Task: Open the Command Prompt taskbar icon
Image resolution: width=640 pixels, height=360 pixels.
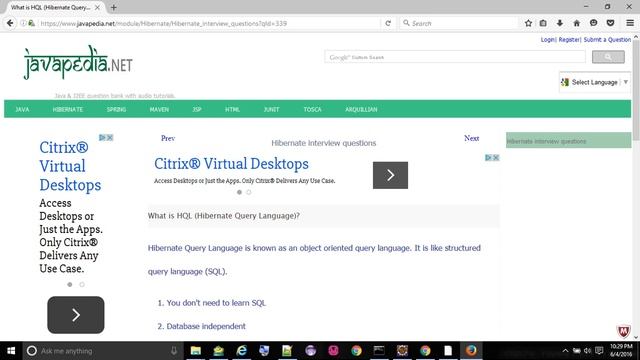Action: (379, 351)
